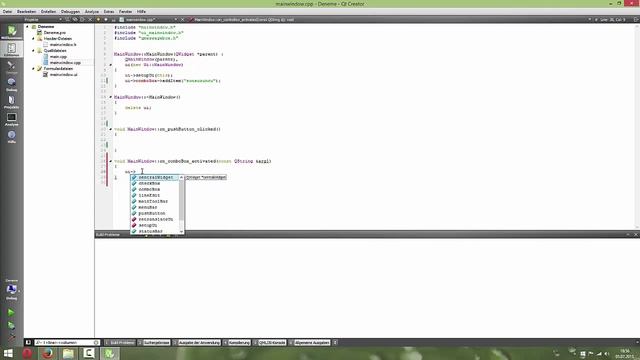This screenshot has height=360, width=640.
Task: Open Opera from the taskbar
Action: pyautogui.click(x=27, y=353)
